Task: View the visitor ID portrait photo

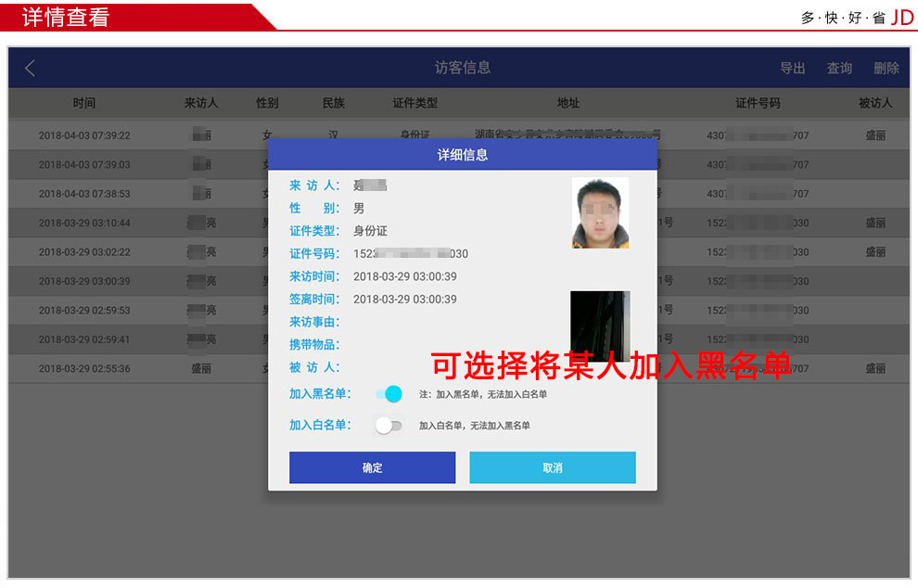Action: pyautogui.click(x=600, y=212)
